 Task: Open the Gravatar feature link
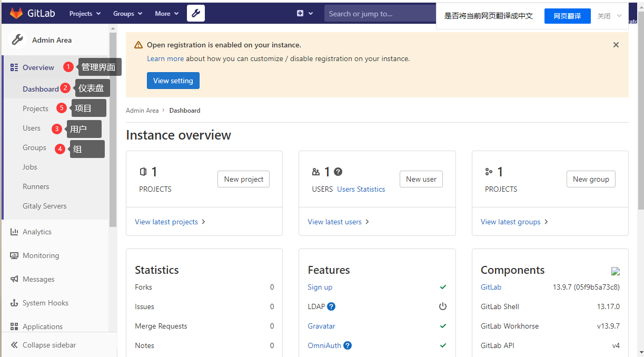coord(322,326)
